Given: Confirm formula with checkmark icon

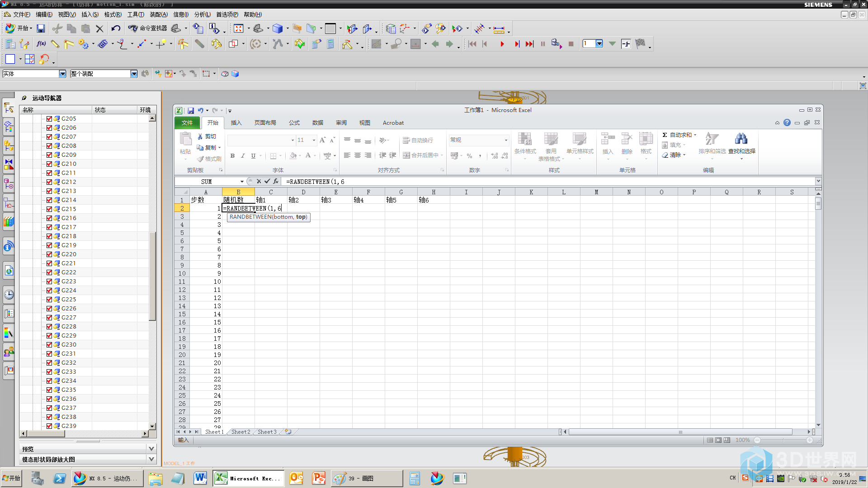Looking at the screenshot, I should tap(267, 181).
